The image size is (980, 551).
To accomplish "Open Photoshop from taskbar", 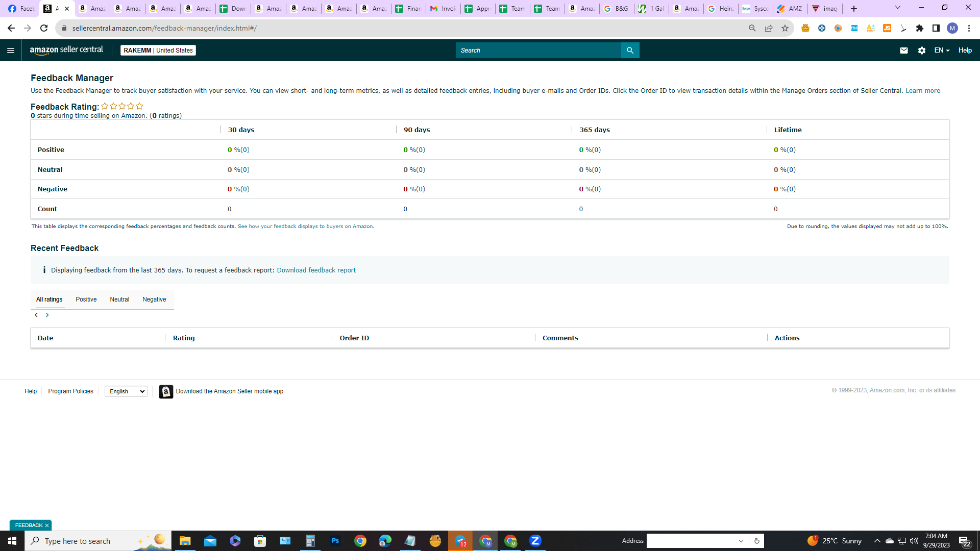I will coord(335,541).
